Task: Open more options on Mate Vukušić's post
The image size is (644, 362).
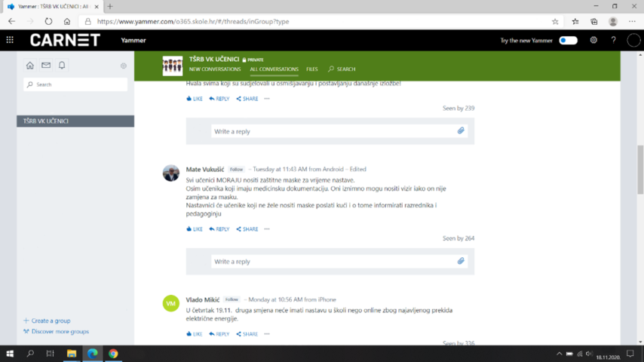Action: coord(267,229)
